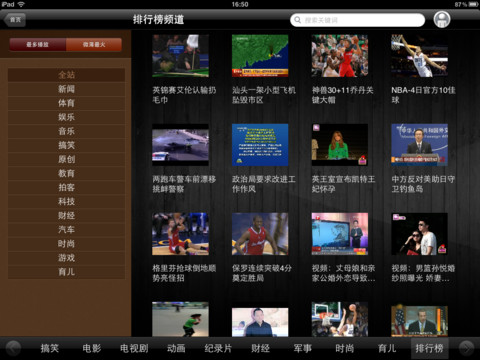
Task: Focus the keyword search field
Action: (358, 20)
